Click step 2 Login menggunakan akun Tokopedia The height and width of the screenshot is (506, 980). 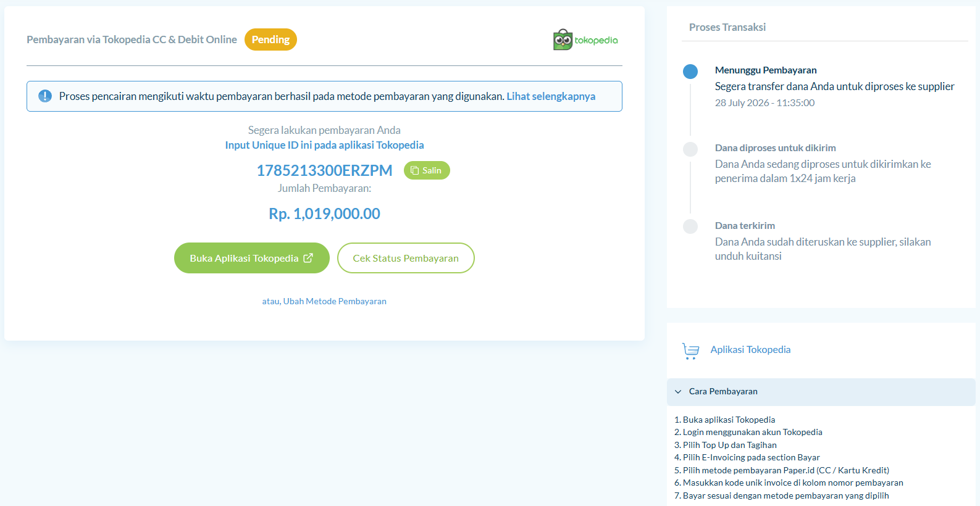[748, 432]
